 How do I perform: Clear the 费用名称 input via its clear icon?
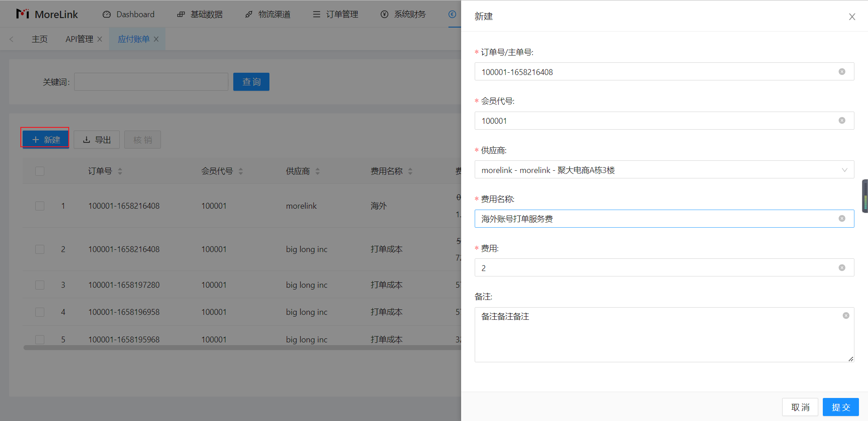pyautogui.click(x=842, y=219)
